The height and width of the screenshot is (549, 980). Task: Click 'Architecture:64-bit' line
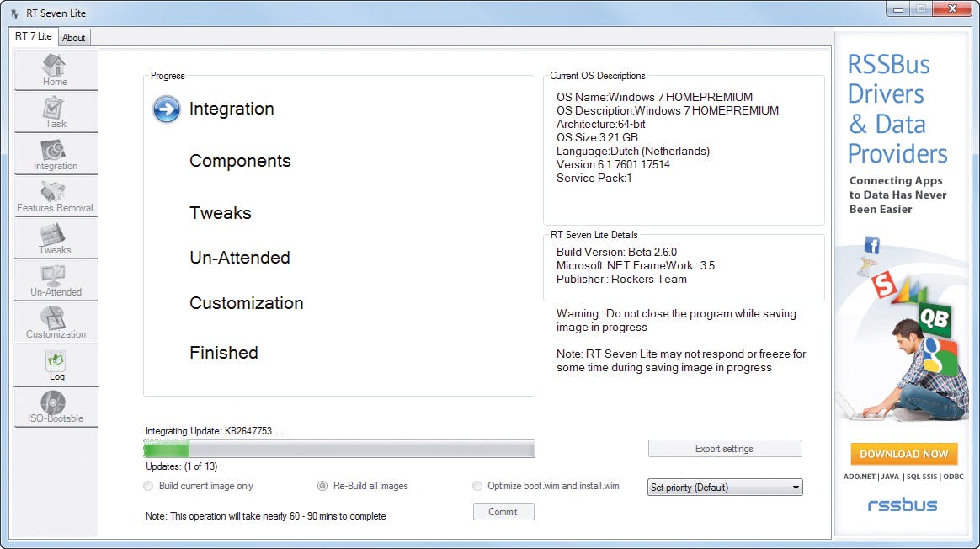(x=600, y=124)
